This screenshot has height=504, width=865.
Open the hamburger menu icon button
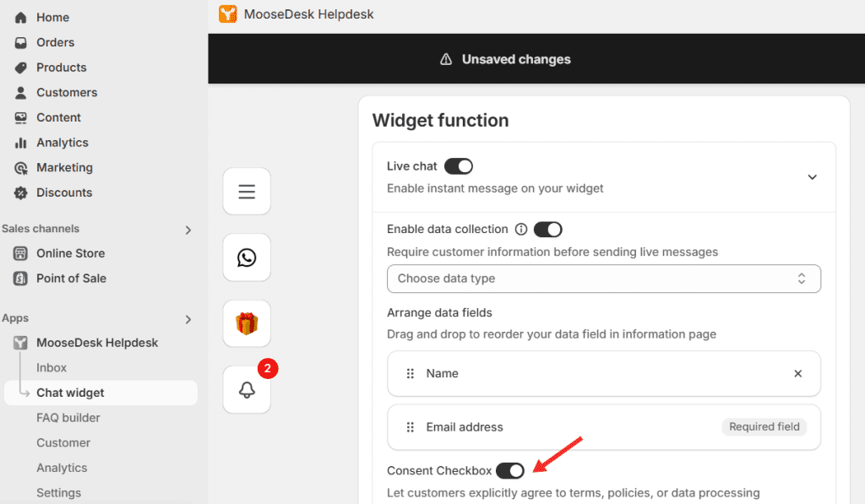pos(247,192)
